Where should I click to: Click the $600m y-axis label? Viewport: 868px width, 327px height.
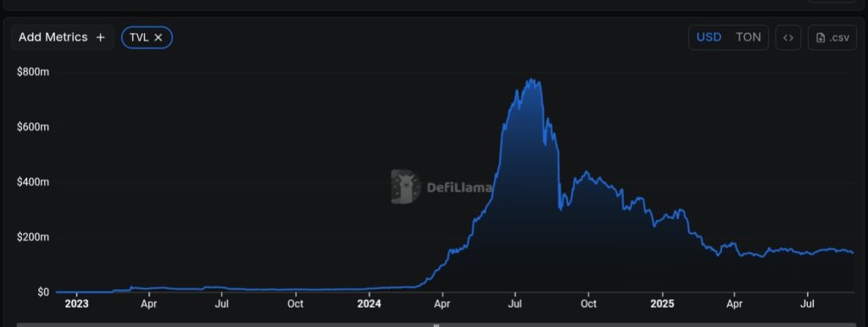(33, 127)
